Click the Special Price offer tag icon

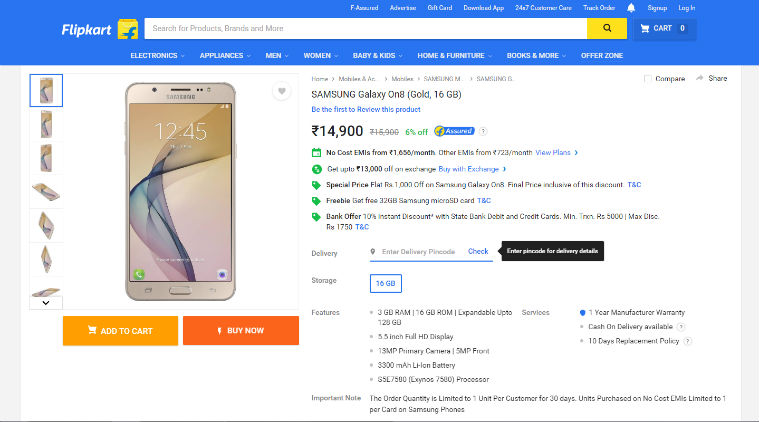pyautogui.click(x=316, y=185)
